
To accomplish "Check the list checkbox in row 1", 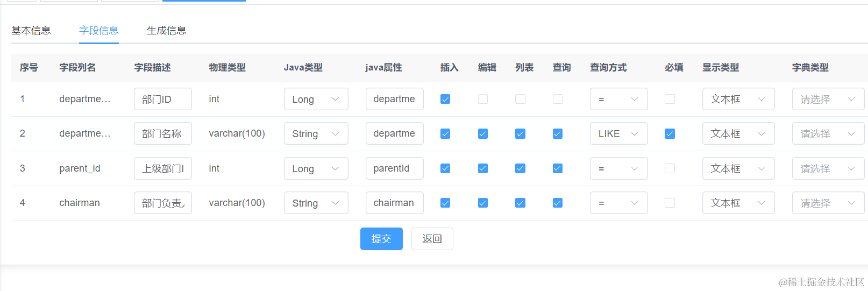I will tap(520, 99).
